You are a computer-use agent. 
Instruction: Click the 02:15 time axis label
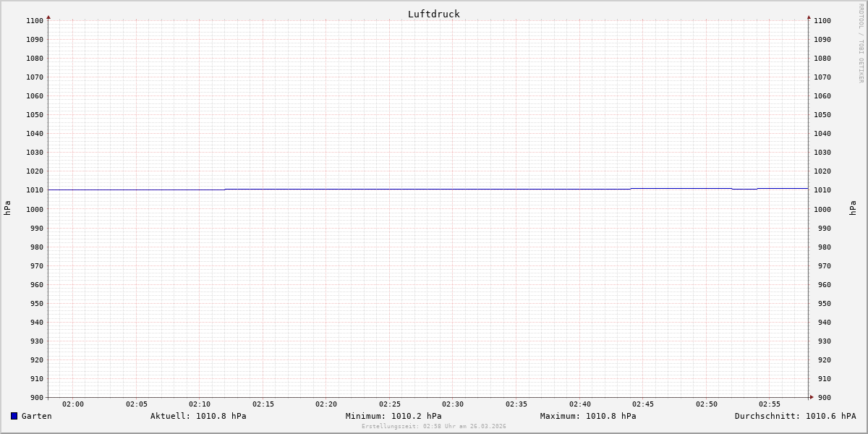coord(263,404)
